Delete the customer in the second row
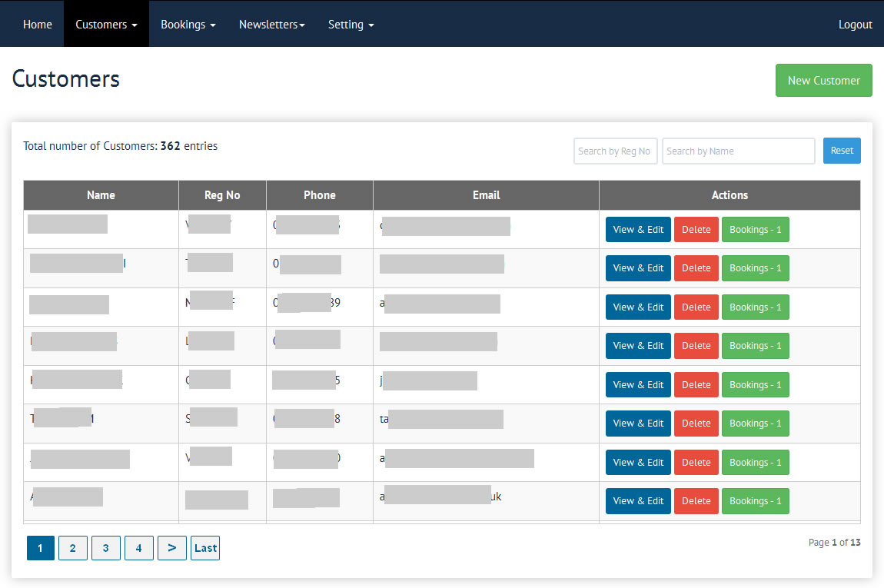This screenshot has width=884, height=588. (696, 268)
